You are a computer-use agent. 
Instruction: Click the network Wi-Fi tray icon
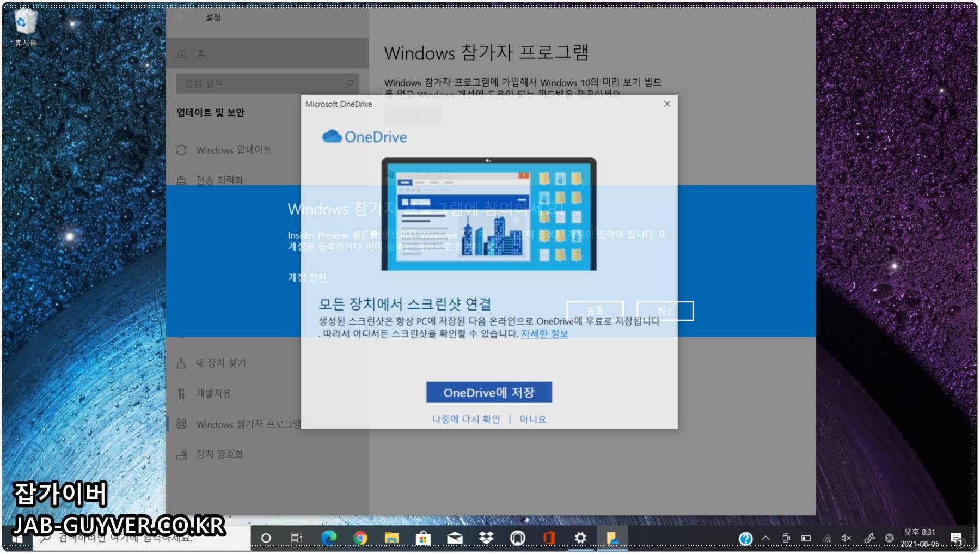click(827, 538)
